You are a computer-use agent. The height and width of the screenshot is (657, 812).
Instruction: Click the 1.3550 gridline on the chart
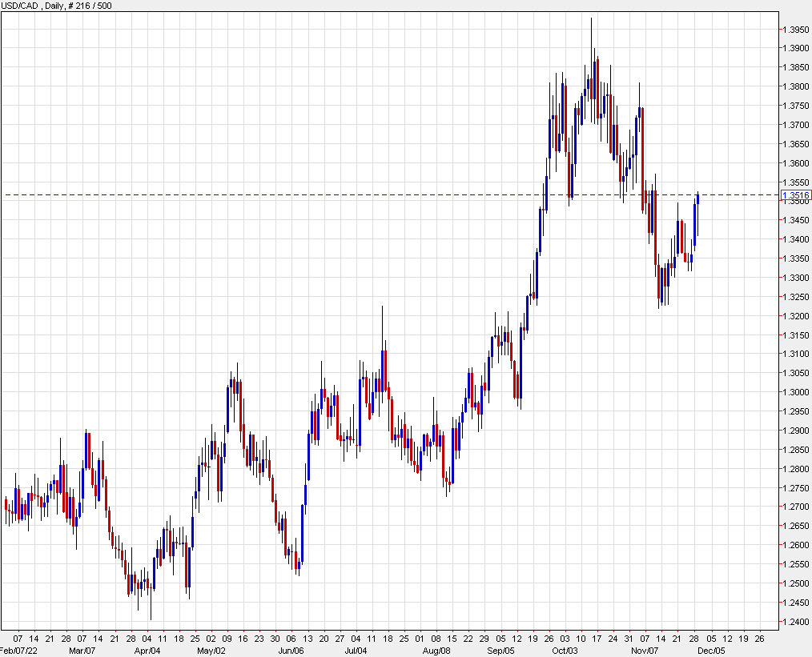(320, 182)
